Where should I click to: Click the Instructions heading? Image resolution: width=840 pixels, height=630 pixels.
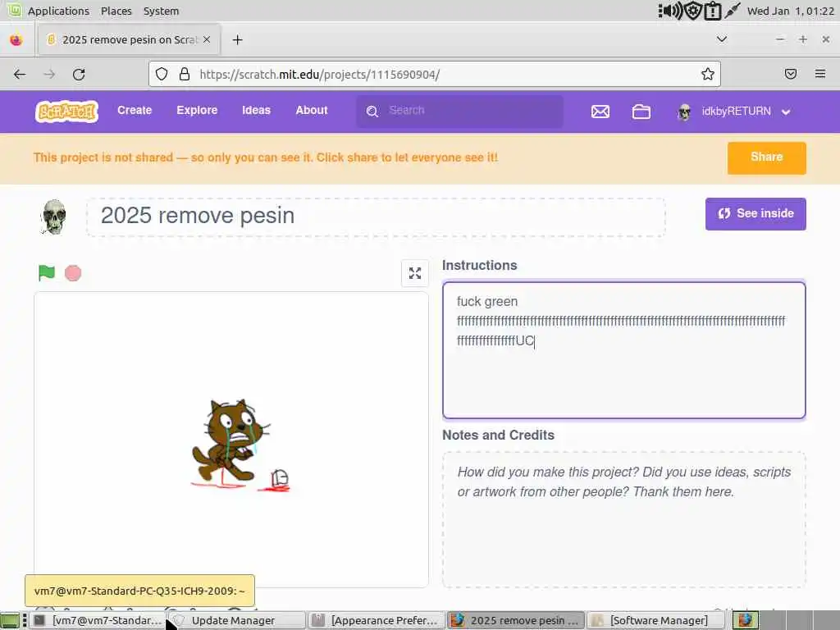pyautogui.click(x=479, y=265)
